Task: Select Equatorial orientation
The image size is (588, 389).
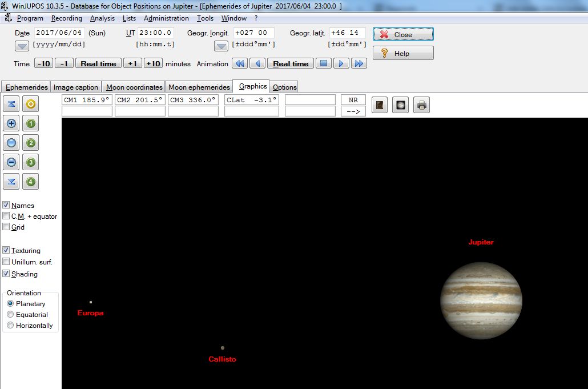Action: click(10, 314)
